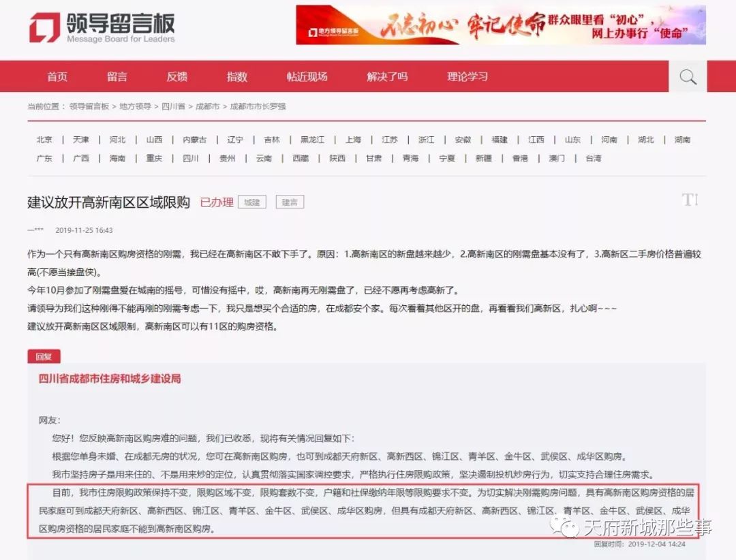Viewport: 736px width, 560px height.
Task: Open the 贴近现场 nav section
Action: tap(307, 77)
